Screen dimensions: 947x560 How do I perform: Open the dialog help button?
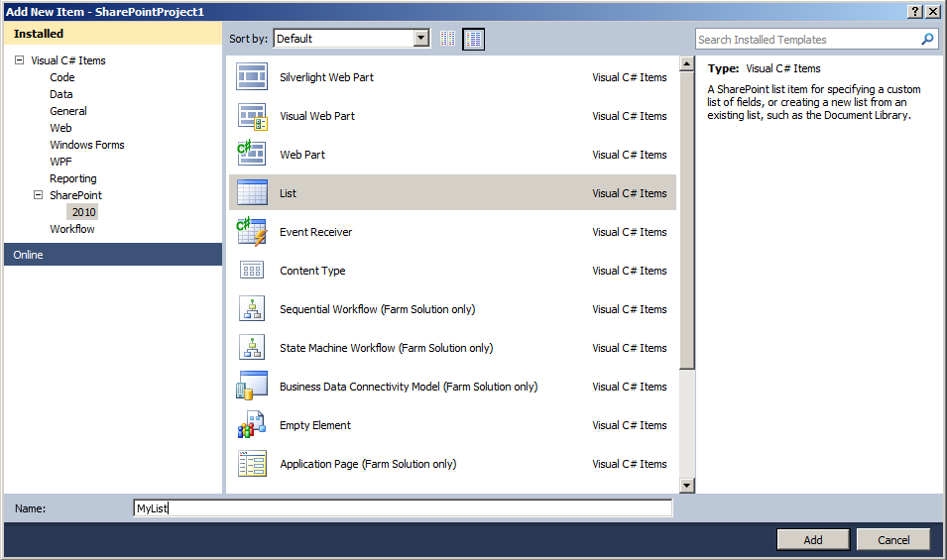915,12
